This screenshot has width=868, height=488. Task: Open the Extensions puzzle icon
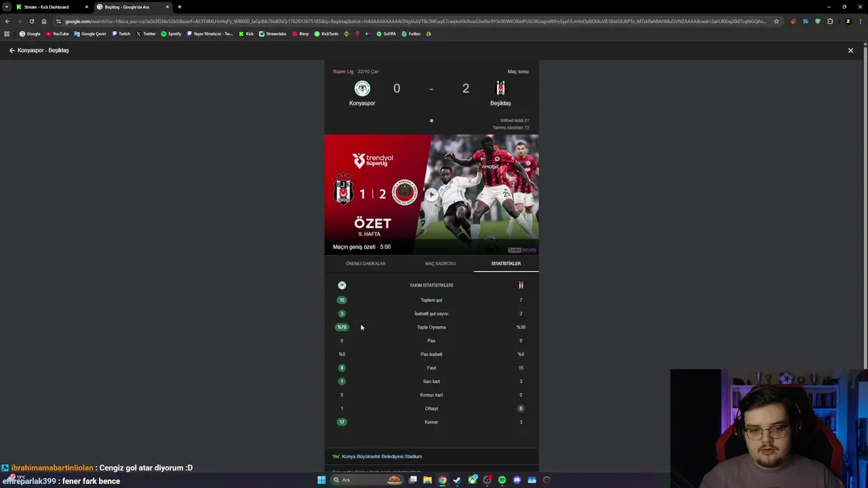(830, 21)
